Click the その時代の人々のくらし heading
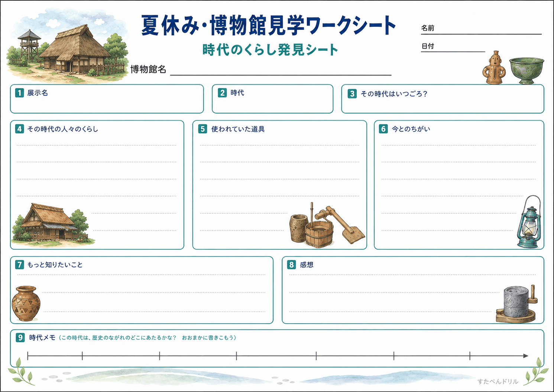 [63, 129]
